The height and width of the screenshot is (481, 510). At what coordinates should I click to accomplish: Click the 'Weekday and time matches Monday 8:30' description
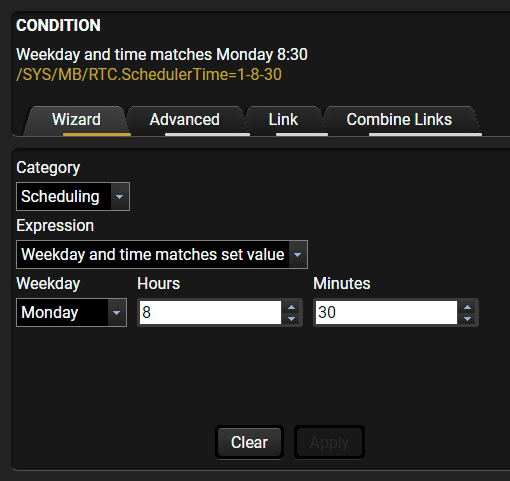(162, 55)
